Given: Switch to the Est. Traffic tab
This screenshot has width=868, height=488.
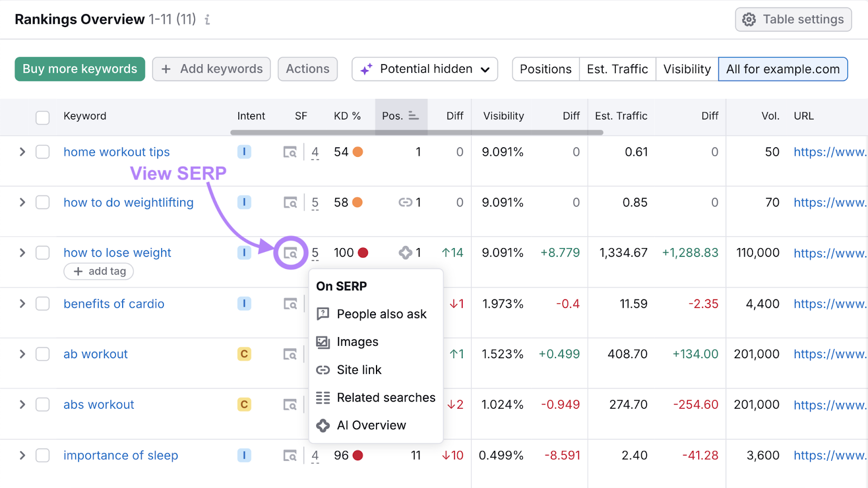Looking at the screenshot, I should [617, 69].
